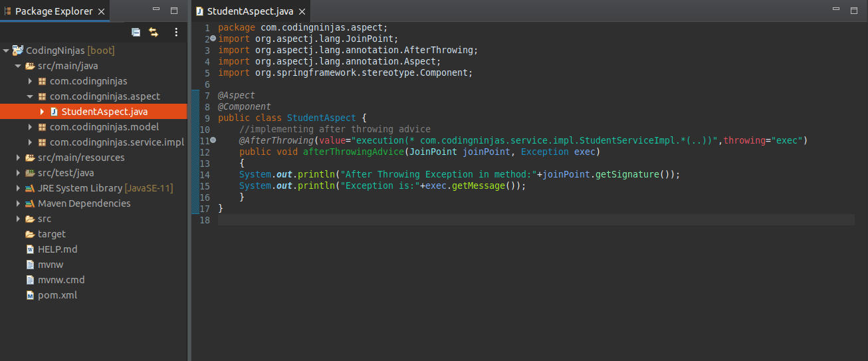Image resolution: width=868 pixels, height=361 pixels.
Task: Click the '@AfterThrowing' annotation text
Action: pos(276,140)
